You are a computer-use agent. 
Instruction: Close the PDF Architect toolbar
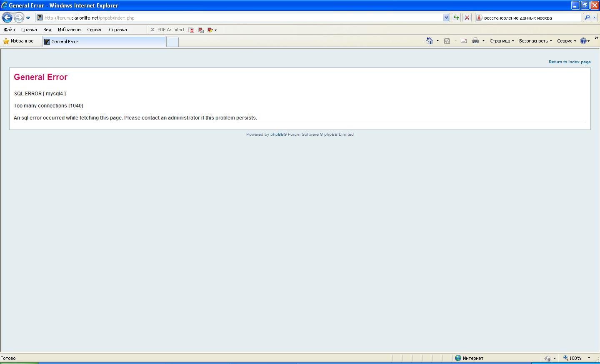(x=152, y=30)
